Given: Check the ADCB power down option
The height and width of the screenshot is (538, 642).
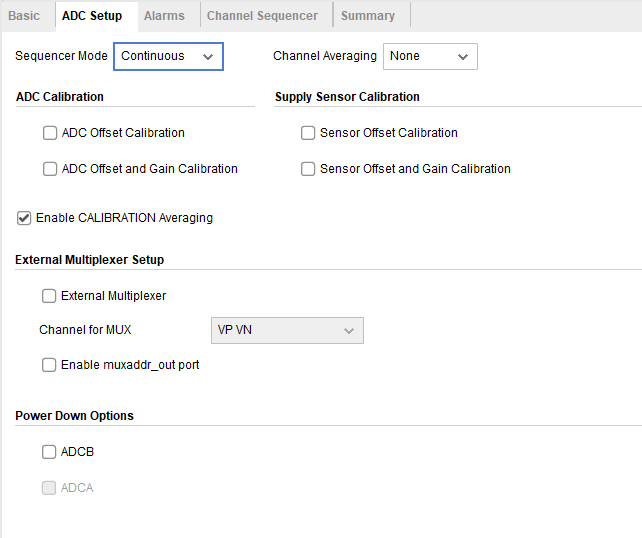Looking at the screenshot, I should point(49,452).
